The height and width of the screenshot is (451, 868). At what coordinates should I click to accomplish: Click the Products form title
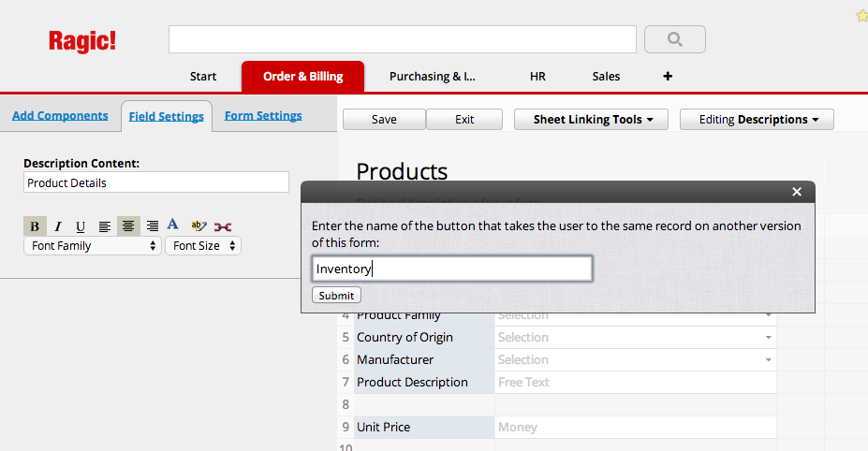coord(402,170)
